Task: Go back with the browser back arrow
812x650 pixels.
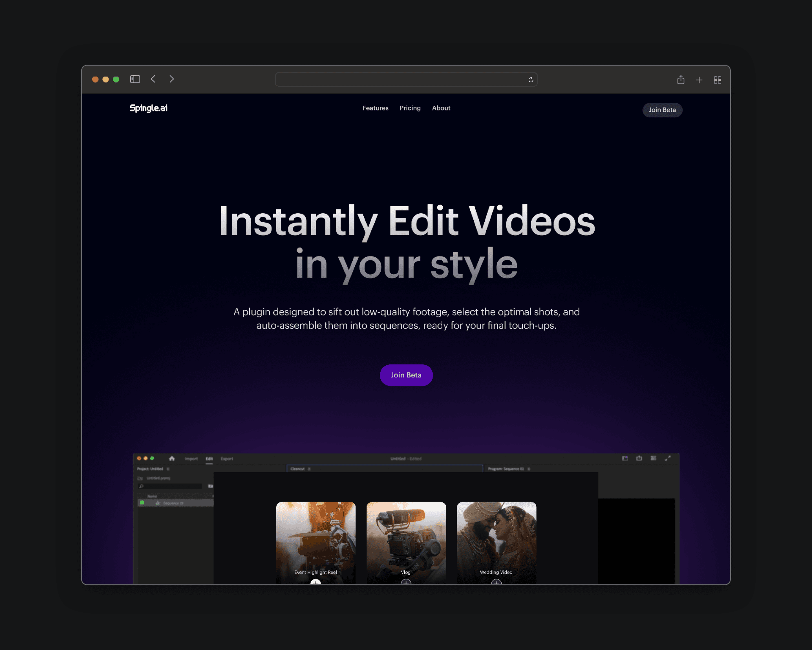Action: [153, 79]
